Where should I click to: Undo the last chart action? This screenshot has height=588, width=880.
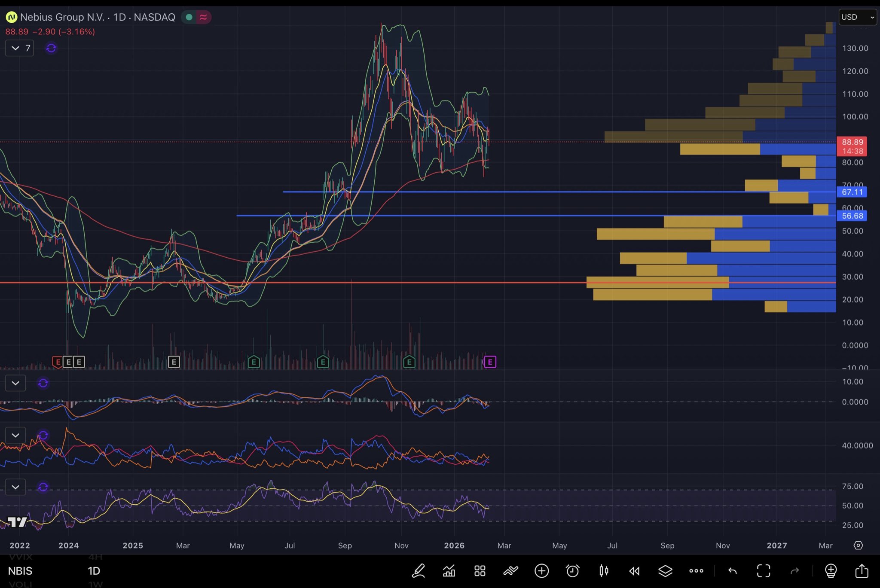click(733, 571)
